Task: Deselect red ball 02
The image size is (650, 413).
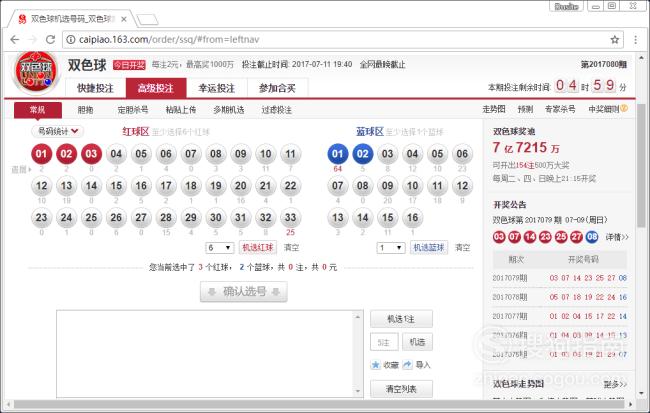Action: click(66, 154)
